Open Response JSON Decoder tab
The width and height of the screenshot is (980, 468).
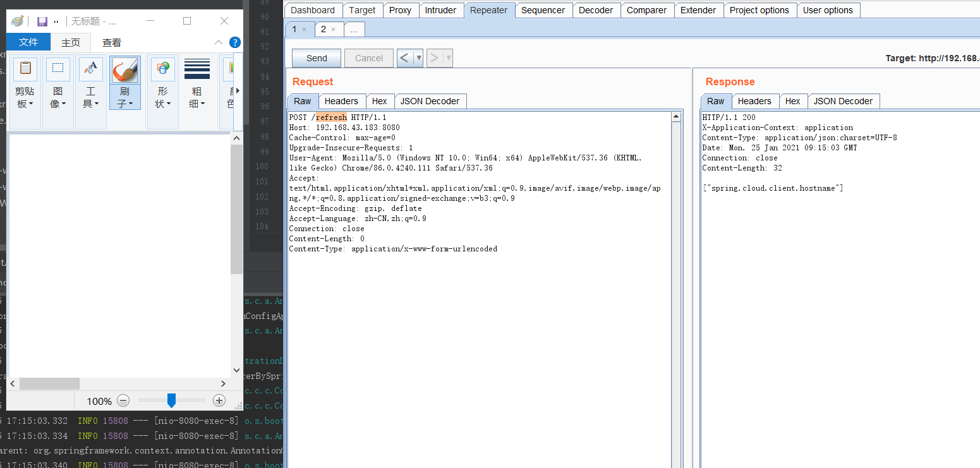click(844, 101)
